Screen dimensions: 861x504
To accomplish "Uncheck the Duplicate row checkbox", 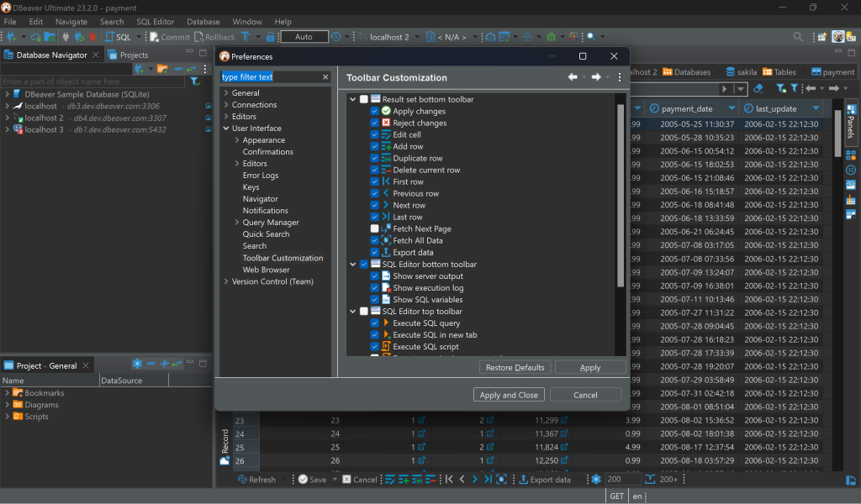I will [x=374, y=158].
